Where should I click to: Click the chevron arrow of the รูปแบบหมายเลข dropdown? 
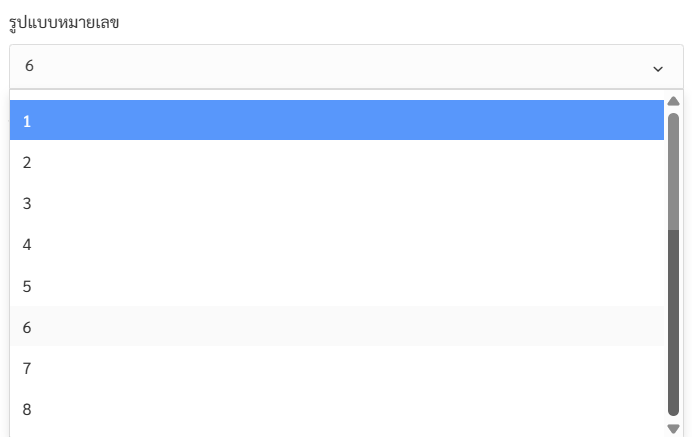coord(658,69)
